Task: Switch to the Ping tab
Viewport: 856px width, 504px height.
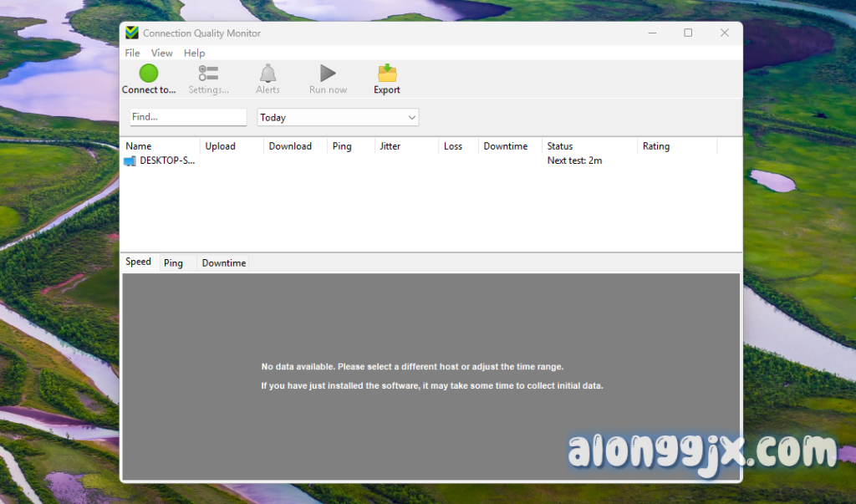Action: tap(173, 263)
